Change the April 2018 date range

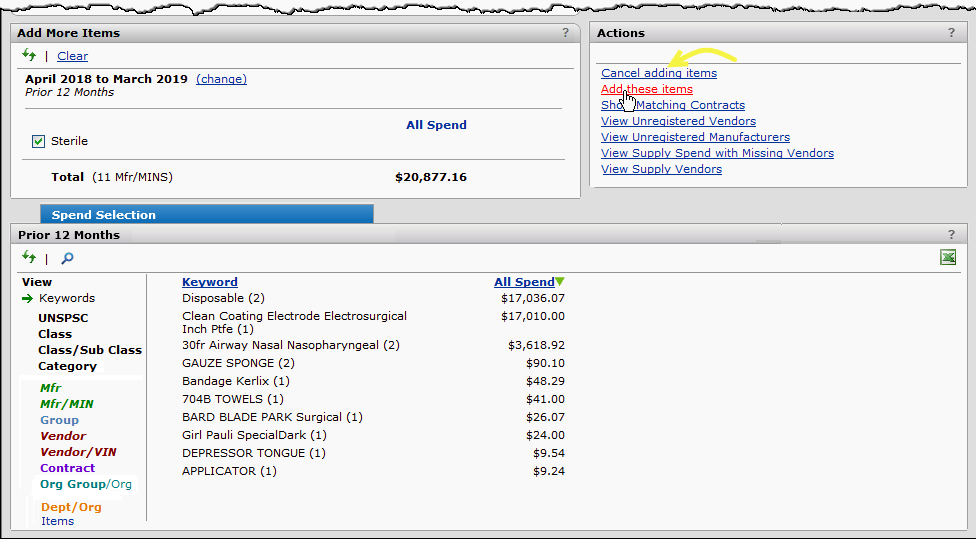(x=221, y=79)
